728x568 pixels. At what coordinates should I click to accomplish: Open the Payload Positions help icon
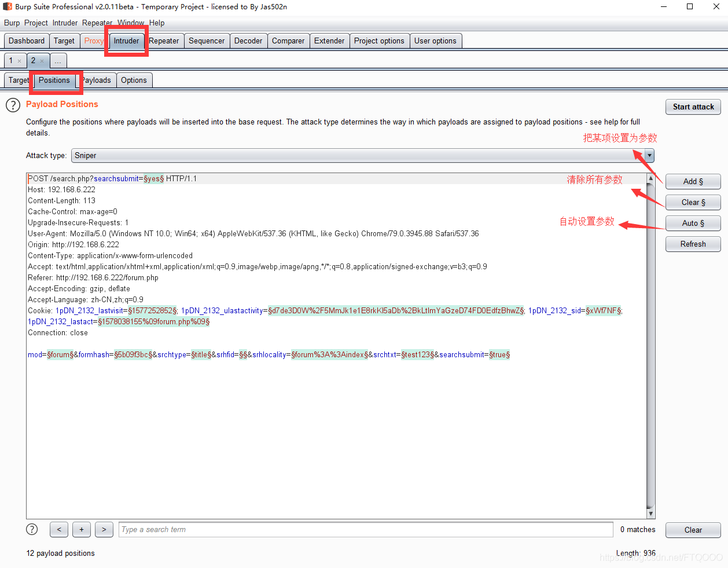tap(13, 105)
